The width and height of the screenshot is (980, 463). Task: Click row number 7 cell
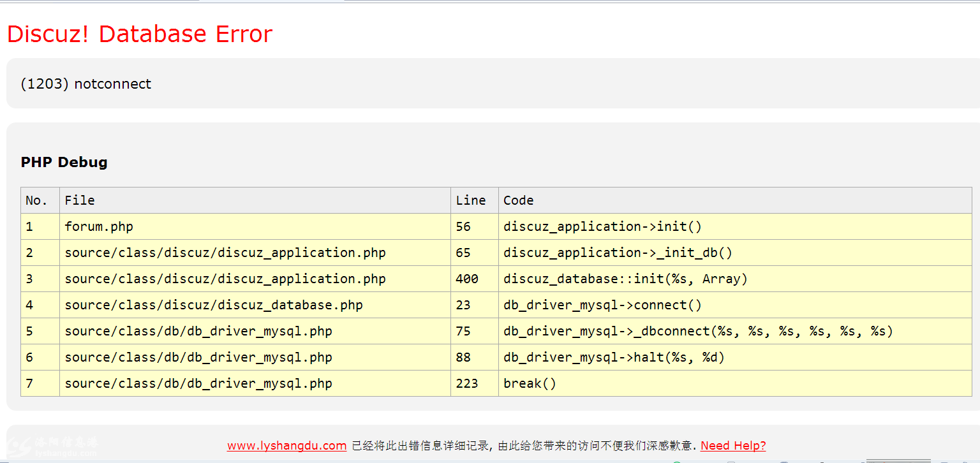click(x=40, y=383)
